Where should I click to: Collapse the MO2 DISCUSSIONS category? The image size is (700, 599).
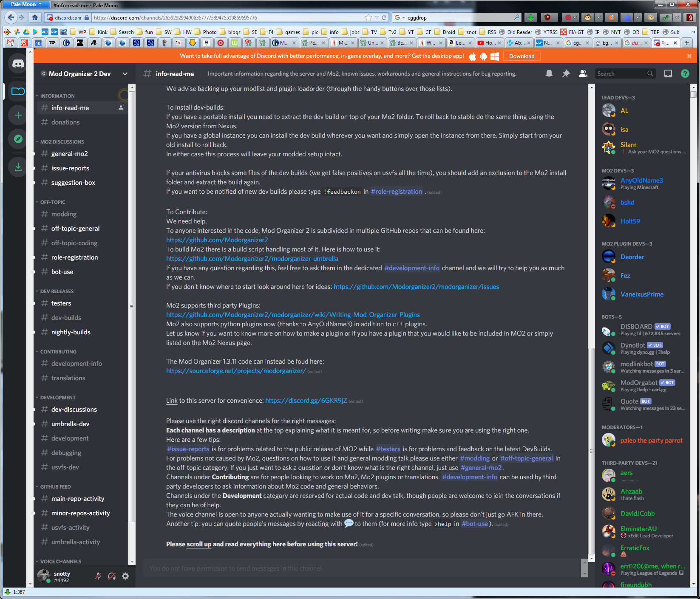click(x=62, y=142)
